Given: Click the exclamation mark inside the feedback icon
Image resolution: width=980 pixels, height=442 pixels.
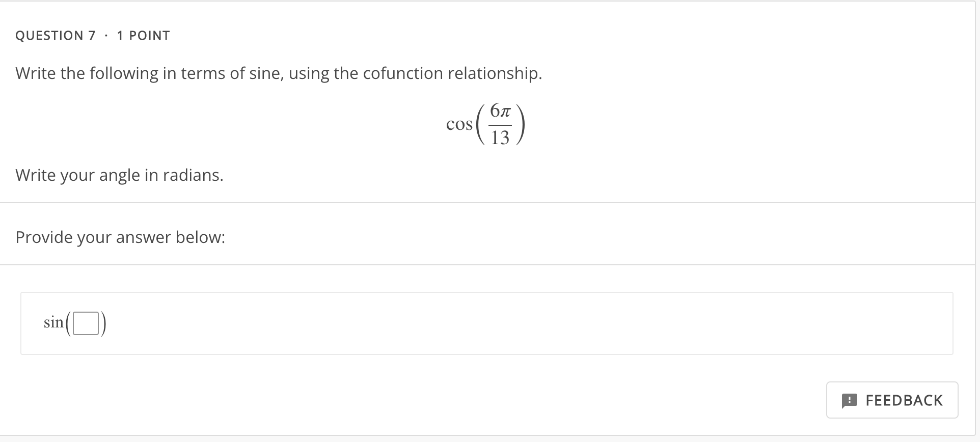Looking at the screenshot, I should tap(850, 400).
